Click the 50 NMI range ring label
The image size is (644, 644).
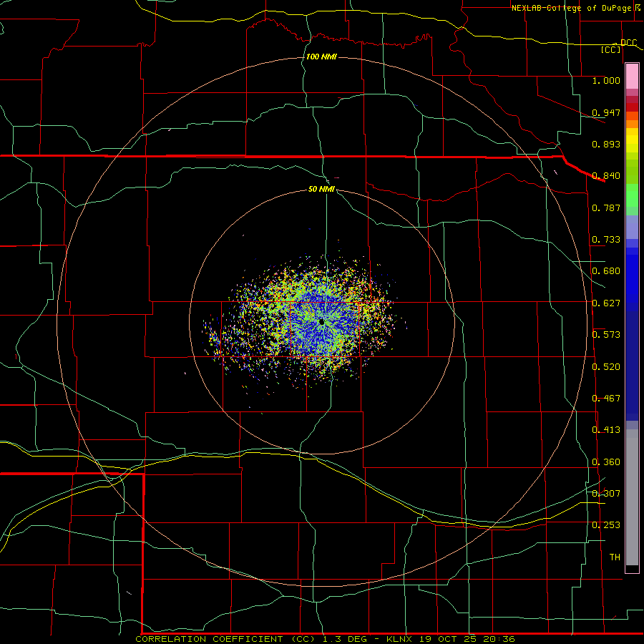pyautogui.click(x=321, y=189)
